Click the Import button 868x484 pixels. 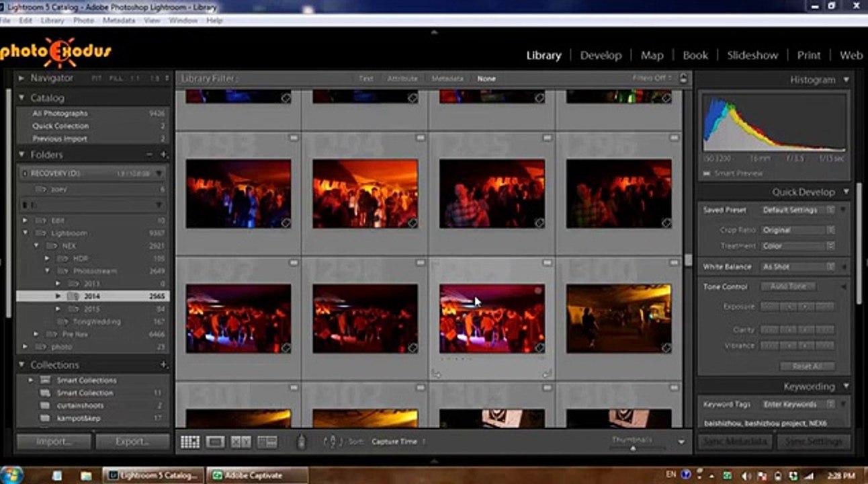[54, 442]
